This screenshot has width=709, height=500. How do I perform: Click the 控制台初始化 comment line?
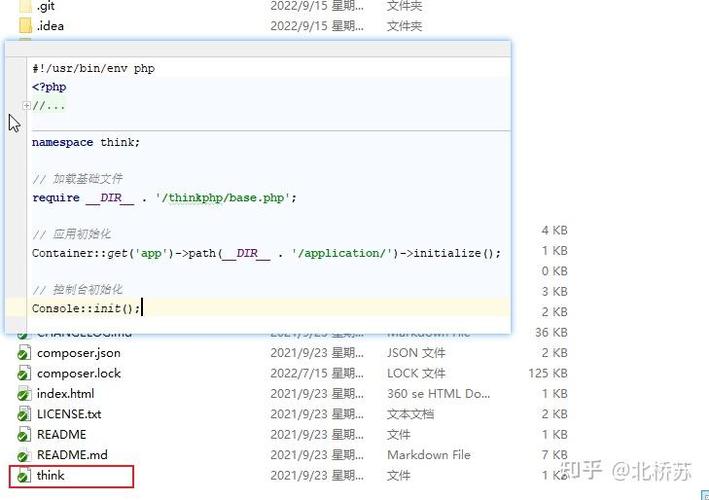click(x=77, y=290)
